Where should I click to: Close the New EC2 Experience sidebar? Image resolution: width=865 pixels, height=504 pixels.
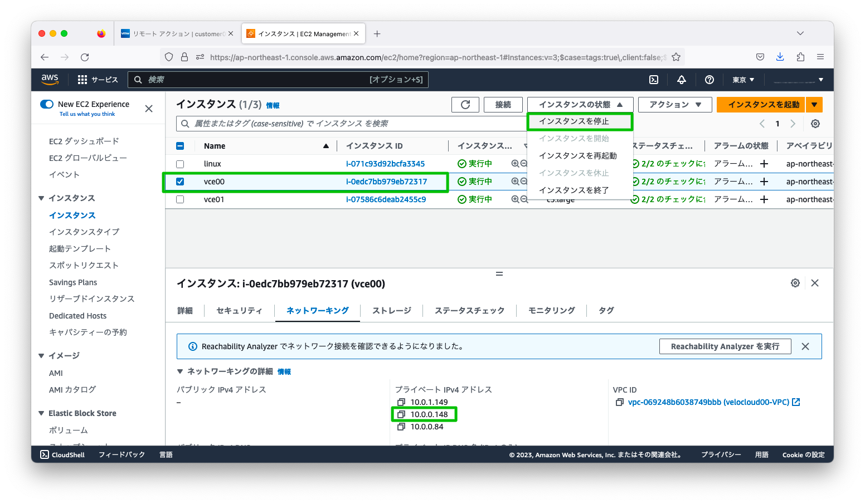149,109
